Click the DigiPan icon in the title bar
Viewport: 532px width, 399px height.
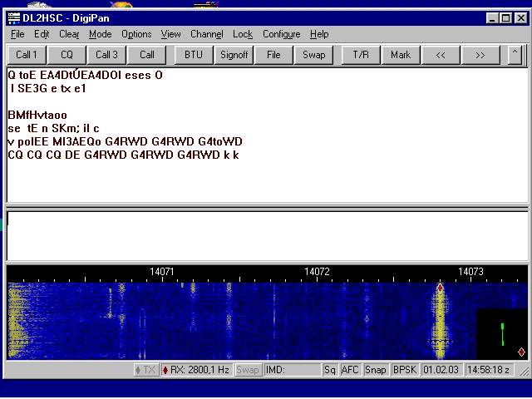click(13, 17)
